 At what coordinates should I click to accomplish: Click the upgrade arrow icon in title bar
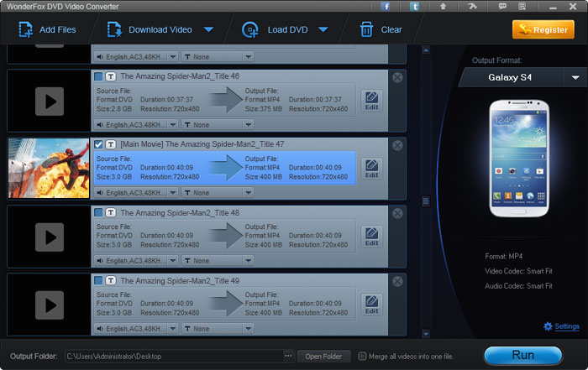[x=443, y=7]
